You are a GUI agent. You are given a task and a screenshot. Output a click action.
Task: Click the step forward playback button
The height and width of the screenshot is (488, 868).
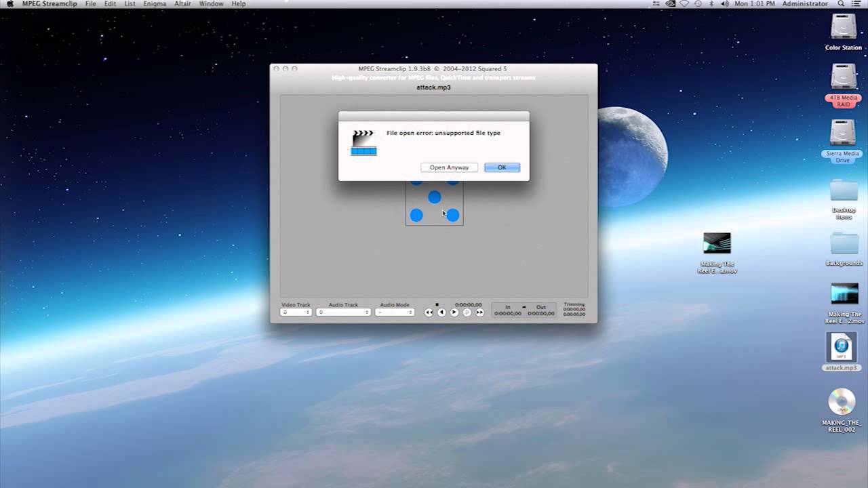[x=467, y=312]
